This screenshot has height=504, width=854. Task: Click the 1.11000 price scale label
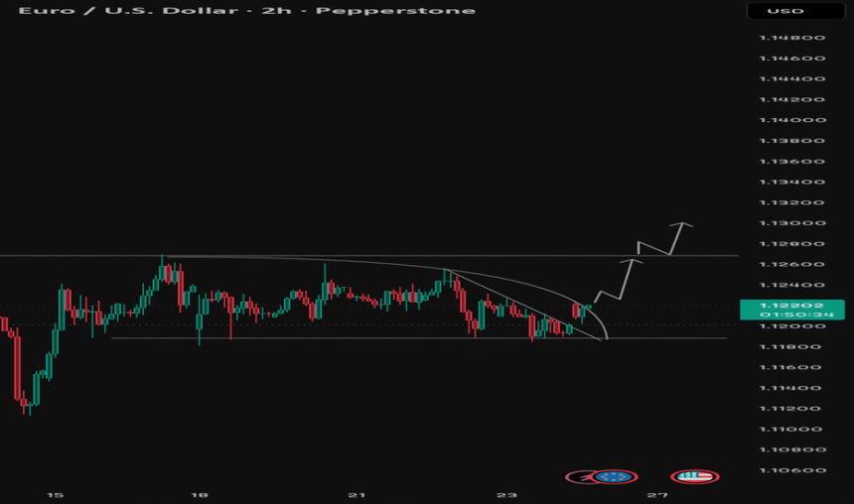click(792, 430)
